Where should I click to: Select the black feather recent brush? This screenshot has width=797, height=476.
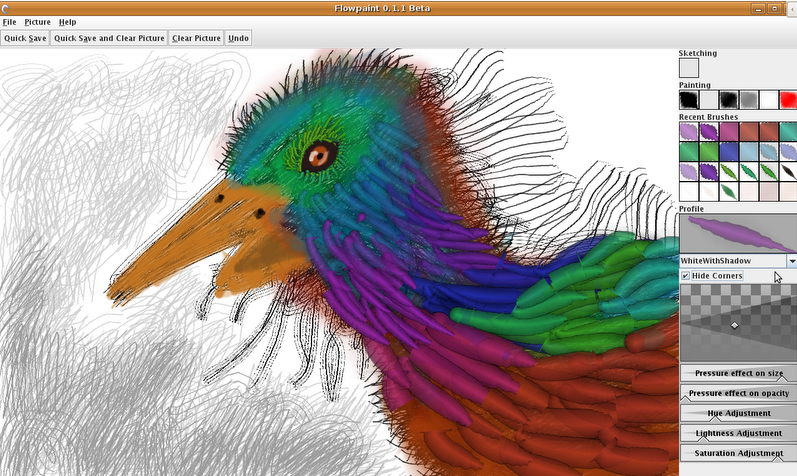pyautogui.click(x=787, y=171)
